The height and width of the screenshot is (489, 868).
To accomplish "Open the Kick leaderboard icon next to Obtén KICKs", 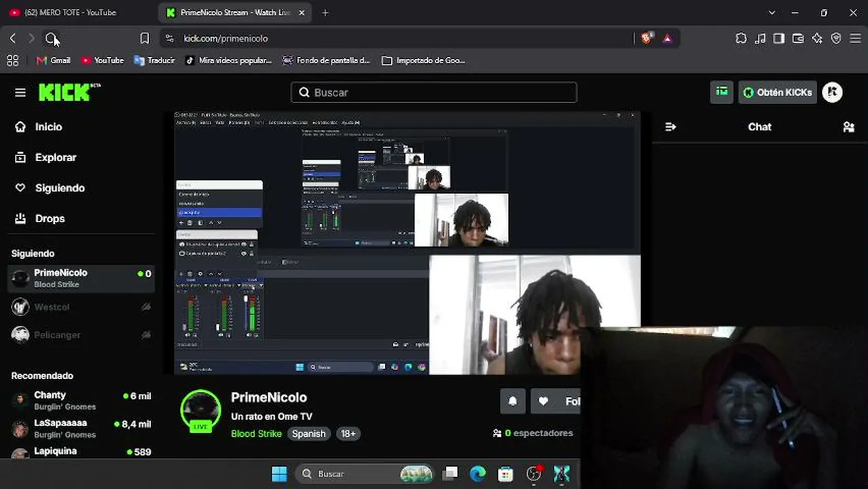I will point(721,92).
